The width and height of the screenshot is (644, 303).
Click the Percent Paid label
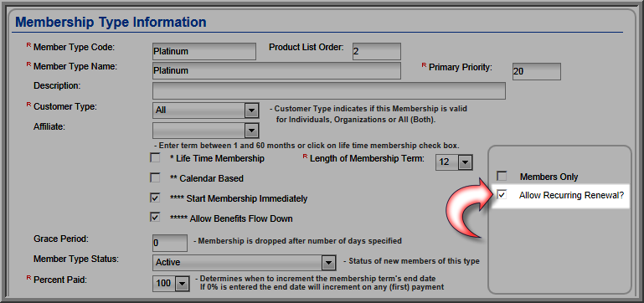[60, 280]
